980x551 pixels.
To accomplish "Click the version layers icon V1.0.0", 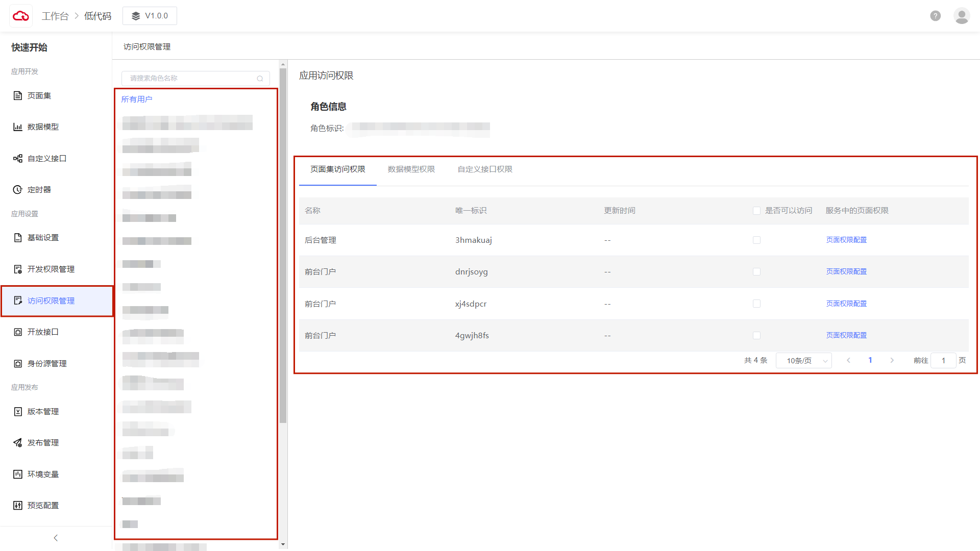I will [136, 16].
